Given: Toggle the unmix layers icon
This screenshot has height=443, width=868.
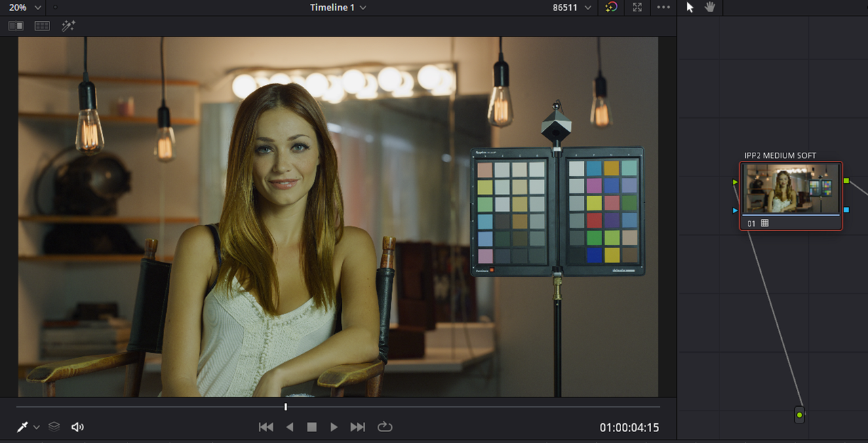Looking at the screenshot, I should 54,427.
